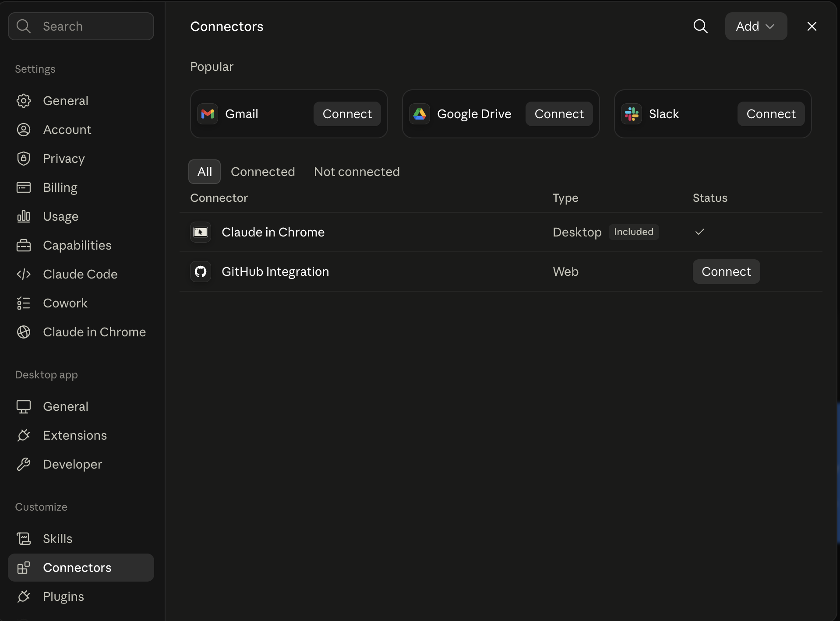Open the Developer page
The height and width of the screenshot is (621, 840).
pos(81,464)
